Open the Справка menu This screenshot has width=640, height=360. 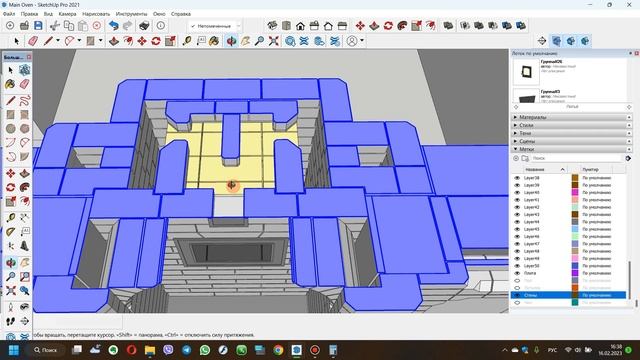[x=181, y=14]
